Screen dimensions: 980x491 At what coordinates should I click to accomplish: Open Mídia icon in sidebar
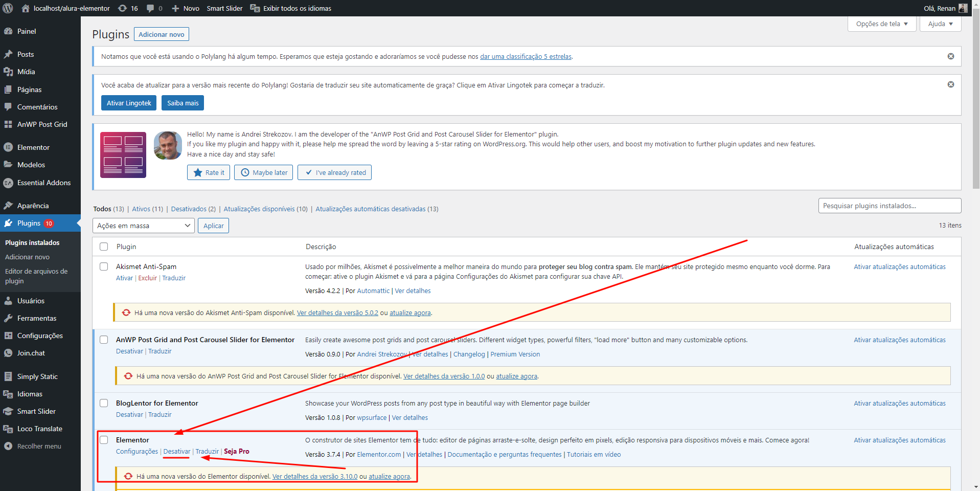[x=8, y=72]
